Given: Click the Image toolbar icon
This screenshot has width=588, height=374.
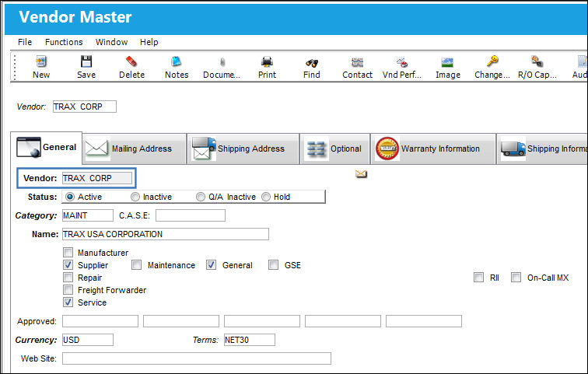Looking at the screenshot, I should 447,62.
